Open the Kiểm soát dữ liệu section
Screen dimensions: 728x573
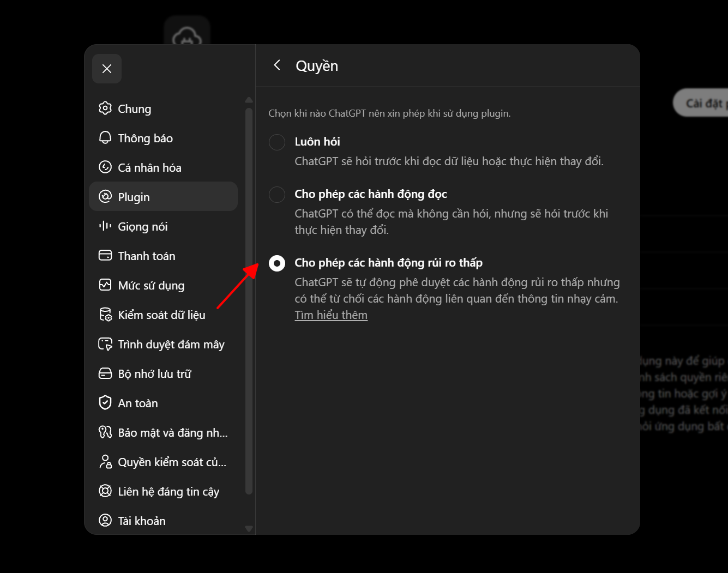click(x=163, y=315)
